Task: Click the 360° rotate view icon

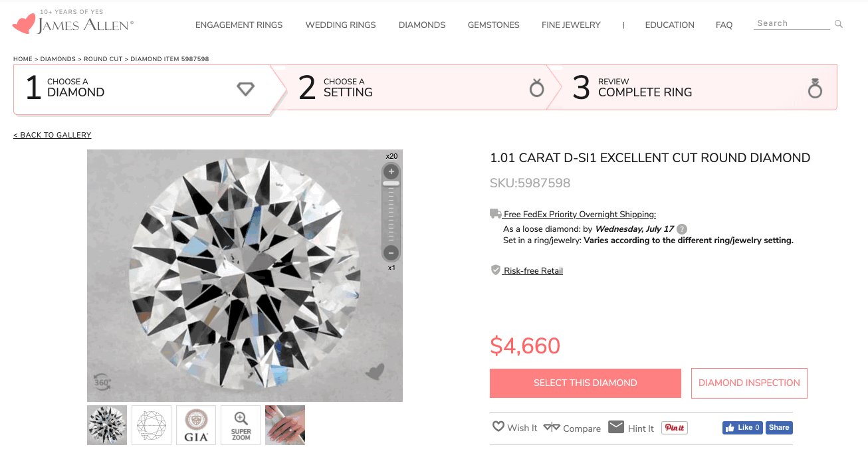Action: 102,382
